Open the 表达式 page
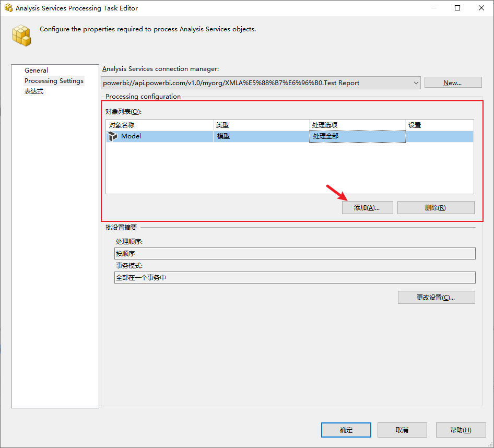Image resolution: width=494 pixels, height=448 pixels. coord(34,91)
